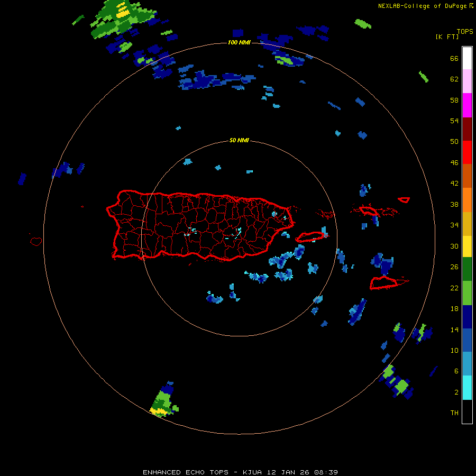Click the "KJUA" radar site identifier
Screen dimensions: 476x476
253,472
